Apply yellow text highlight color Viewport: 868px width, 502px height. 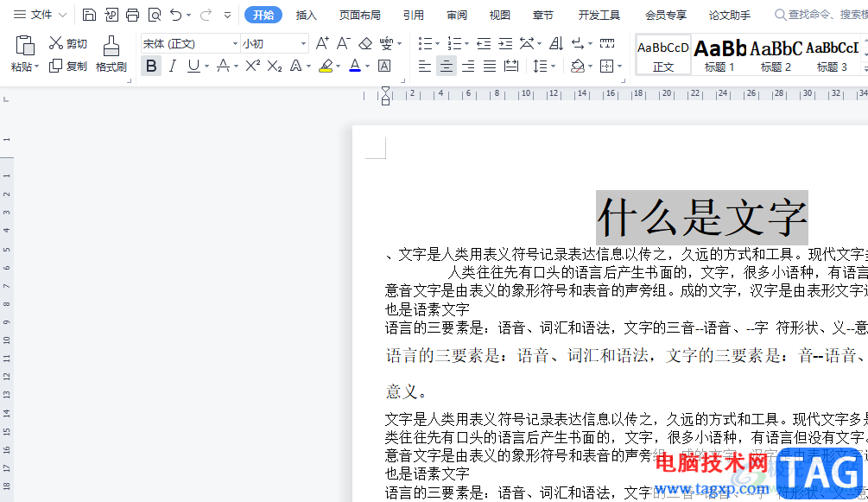[326, 66]
